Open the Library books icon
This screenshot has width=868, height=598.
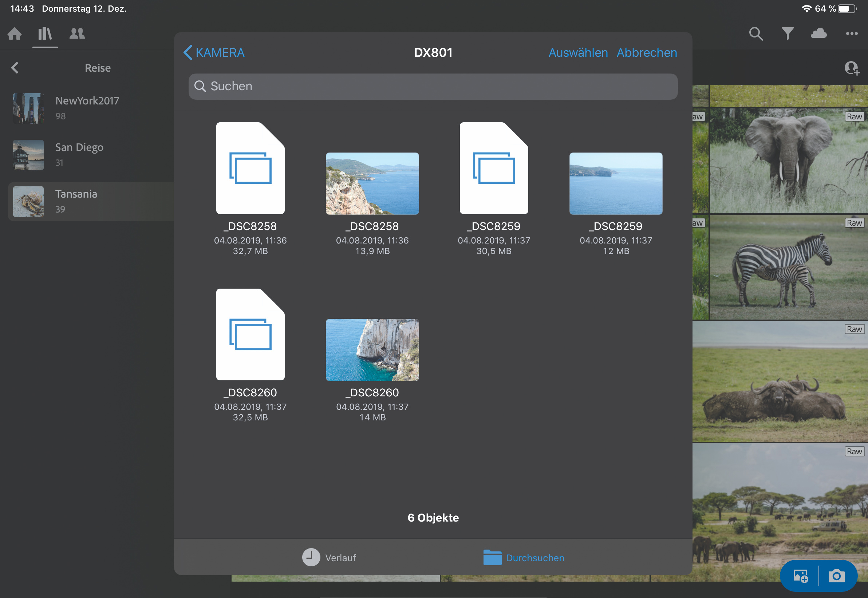point(45,34)
